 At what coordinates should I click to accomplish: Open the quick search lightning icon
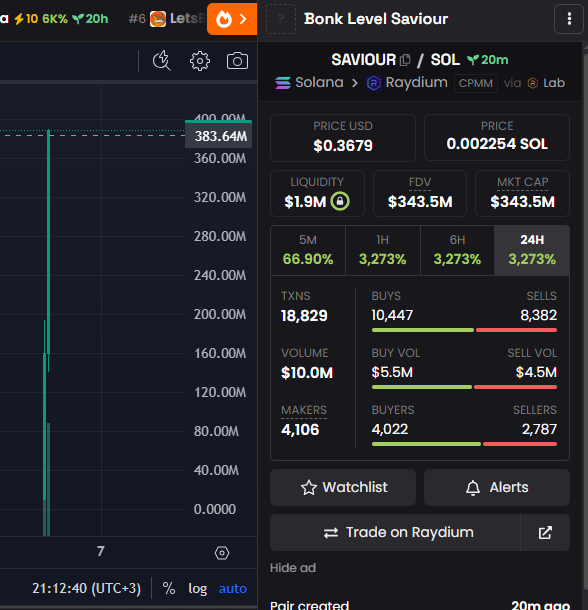point(161,61)
